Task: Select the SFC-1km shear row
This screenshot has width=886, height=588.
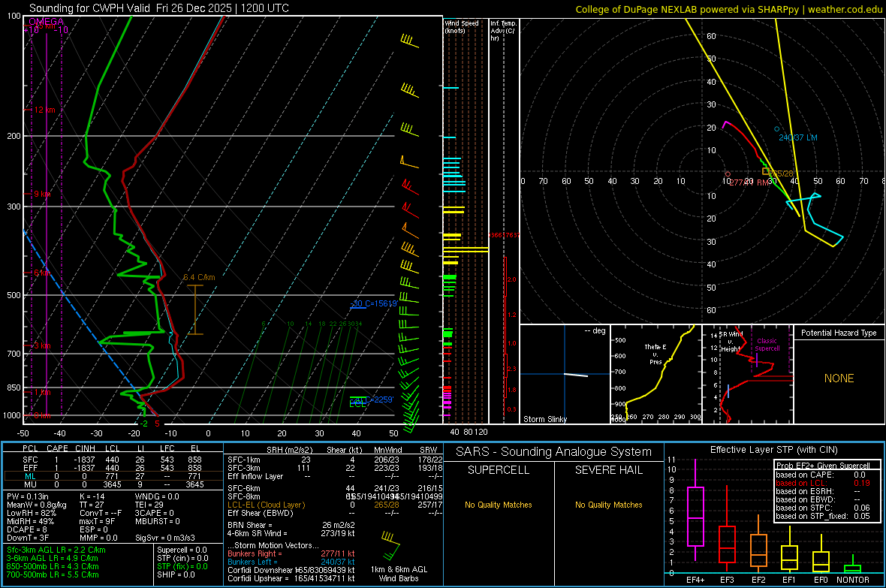Action: (335, 460)
